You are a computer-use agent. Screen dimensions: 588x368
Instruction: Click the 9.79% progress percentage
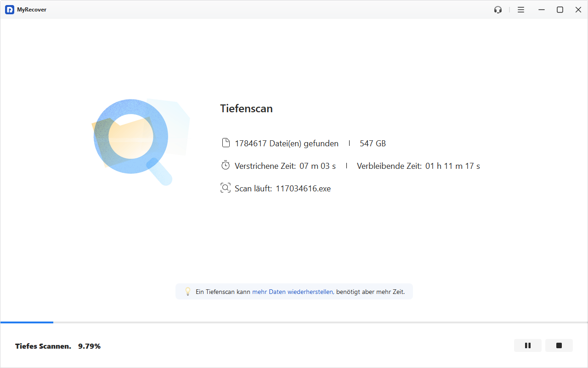89,346
